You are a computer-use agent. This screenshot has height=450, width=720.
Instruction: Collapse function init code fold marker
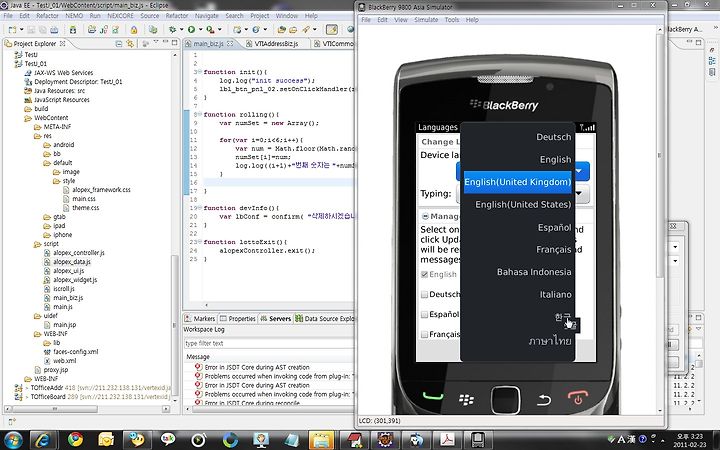[200, 72]
